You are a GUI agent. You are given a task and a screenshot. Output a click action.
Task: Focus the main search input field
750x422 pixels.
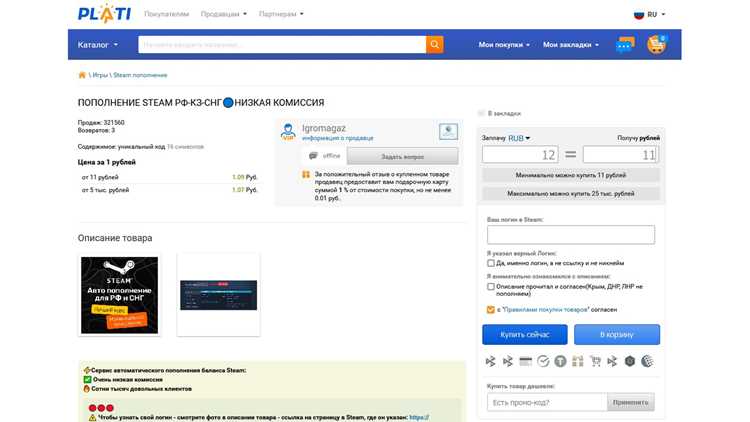point(282,44)
